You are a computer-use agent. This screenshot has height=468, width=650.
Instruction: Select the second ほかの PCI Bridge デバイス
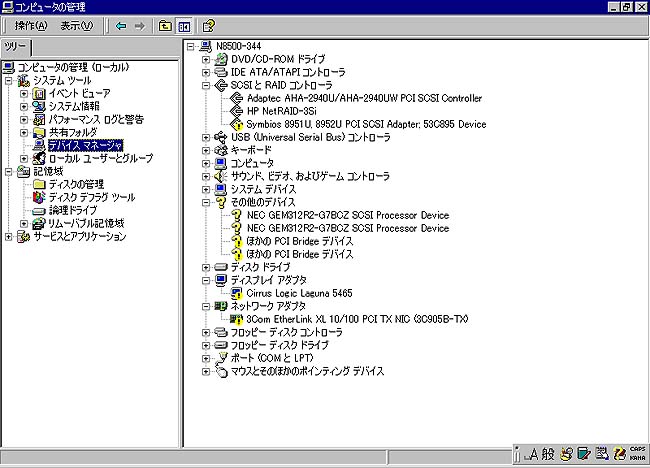click(x=300, y=254)
